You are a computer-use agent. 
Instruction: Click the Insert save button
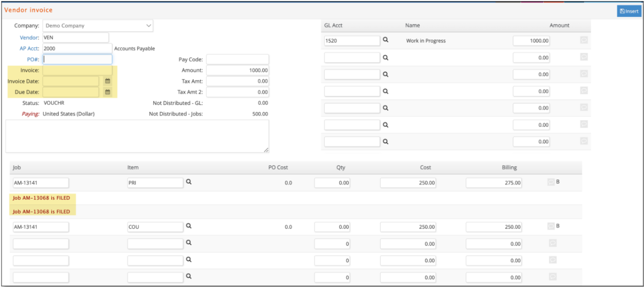629,11
